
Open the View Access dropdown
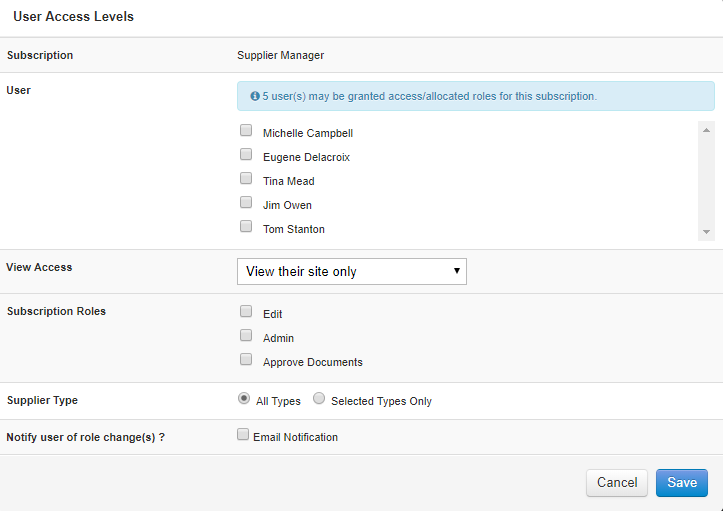pos(351,271)
